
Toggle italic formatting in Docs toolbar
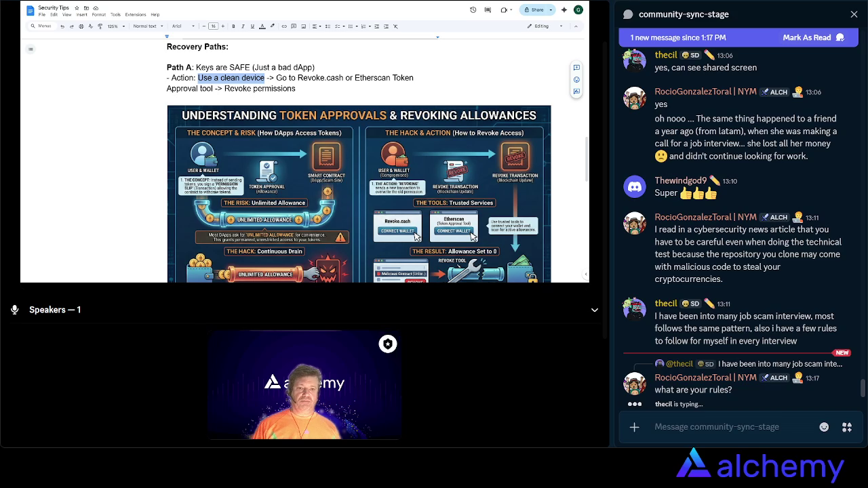point(243,26)
